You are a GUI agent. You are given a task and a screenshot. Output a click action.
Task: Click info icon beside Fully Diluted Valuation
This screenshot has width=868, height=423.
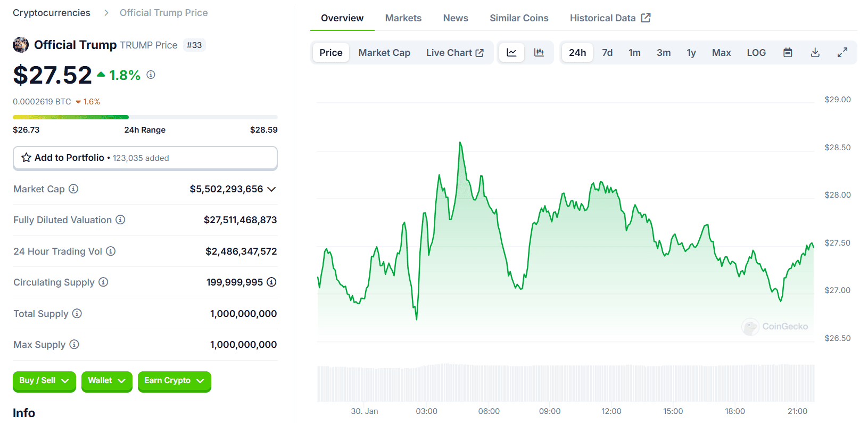click(x=121, y=220)
